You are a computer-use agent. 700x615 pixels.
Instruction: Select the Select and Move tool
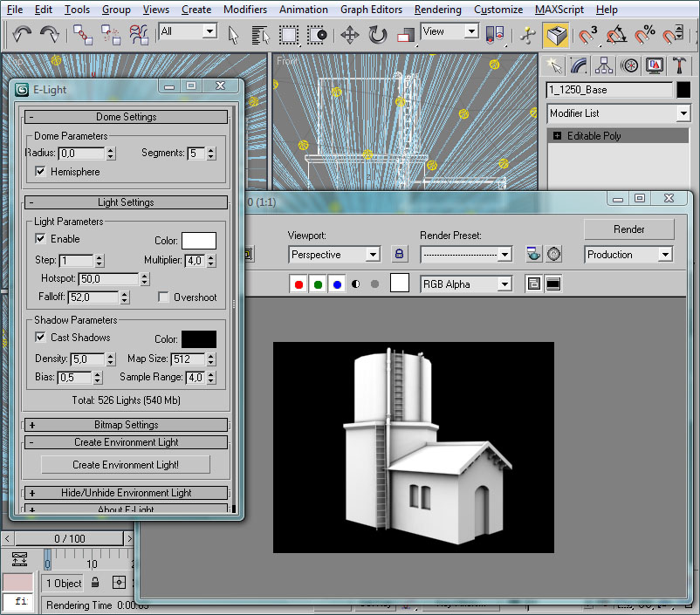coord(349,35)
